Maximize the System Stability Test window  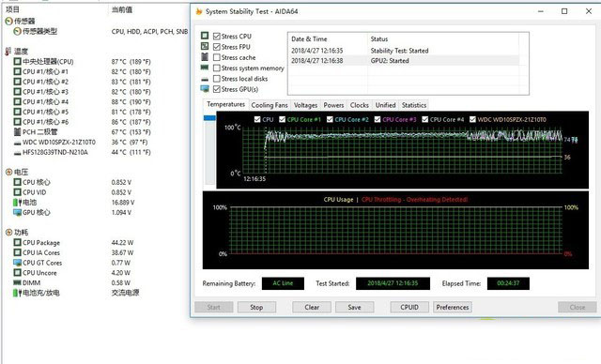pyautogui.click(x=564, y=11)
